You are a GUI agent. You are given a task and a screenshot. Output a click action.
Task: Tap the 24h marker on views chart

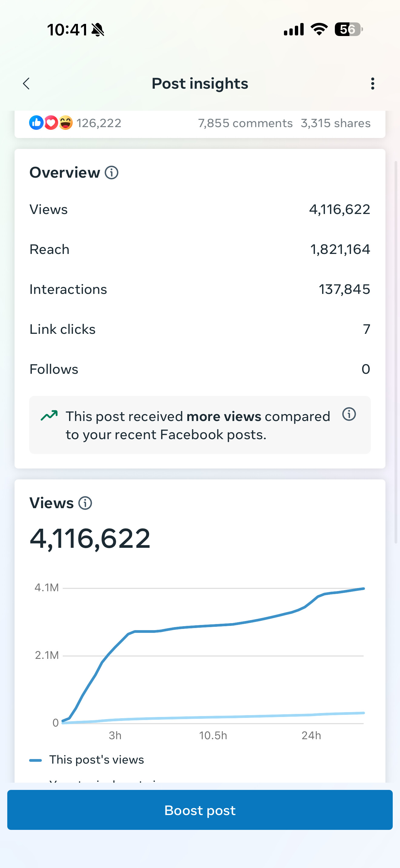(x=311, y=735)
